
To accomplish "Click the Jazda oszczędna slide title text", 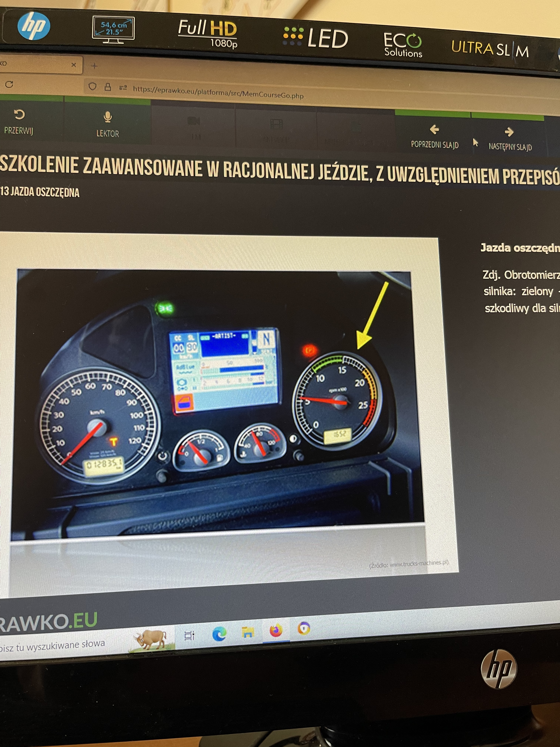I will pos(520,248).
